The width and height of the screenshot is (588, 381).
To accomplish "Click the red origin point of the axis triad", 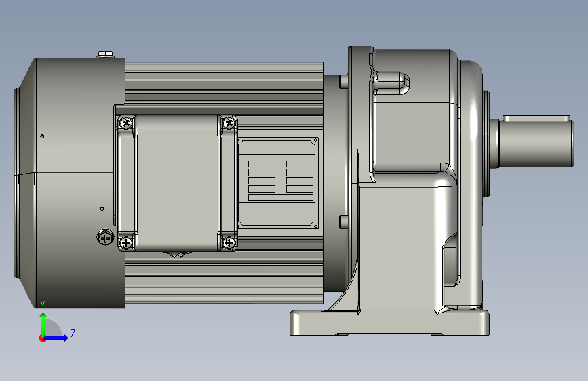I will click(x=42, y=338).
